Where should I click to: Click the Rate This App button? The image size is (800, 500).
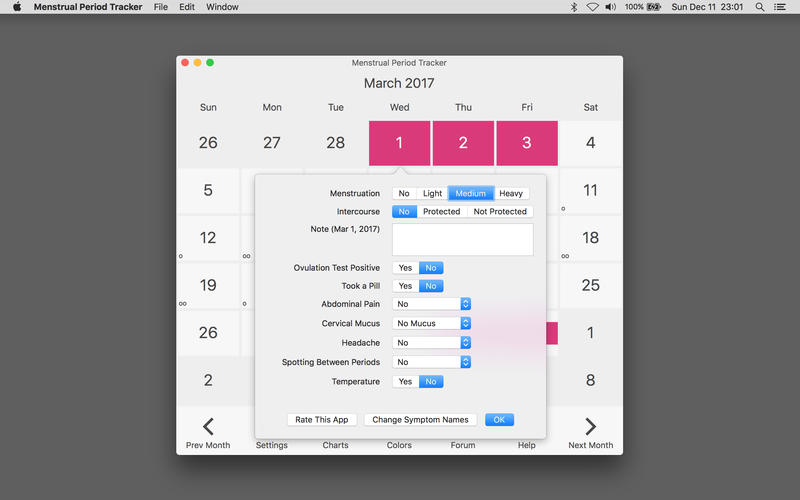tap(321, 420)
